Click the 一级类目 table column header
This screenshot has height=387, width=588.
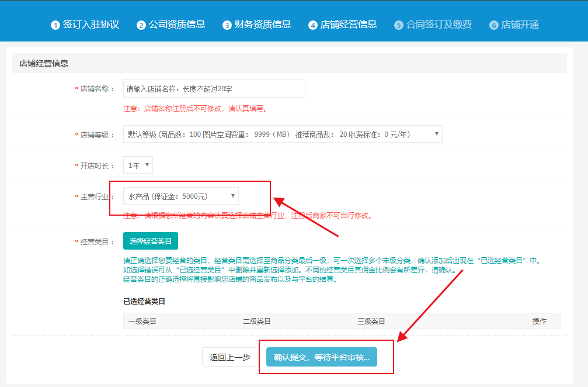point(142,321)
